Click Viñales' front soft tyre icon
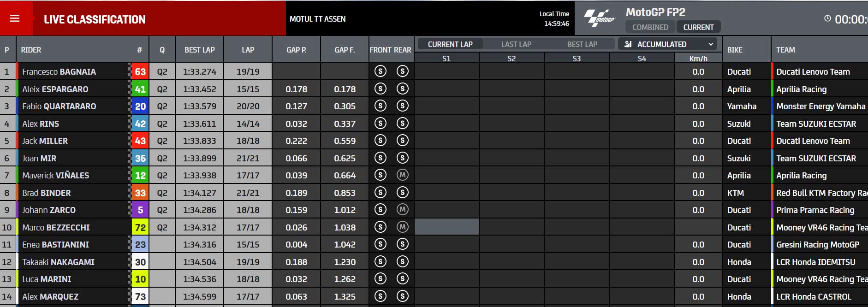This screenshot has height=307, width=868. click(380, 175)
